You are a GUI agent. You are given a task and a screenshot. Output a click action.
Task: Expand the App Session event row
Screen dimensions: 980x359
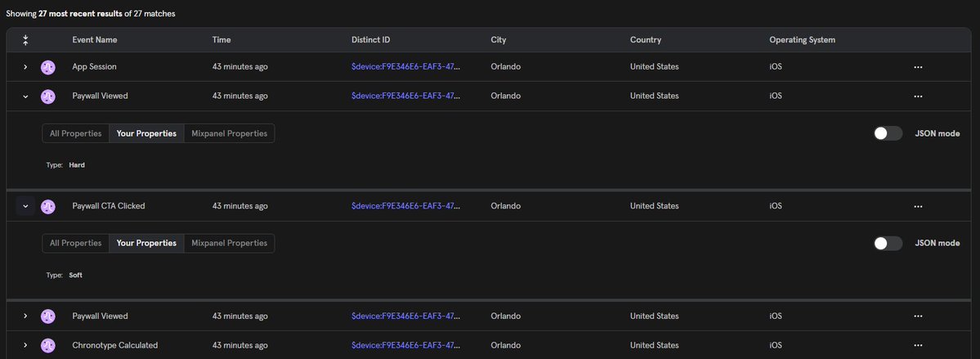point(25,67)
